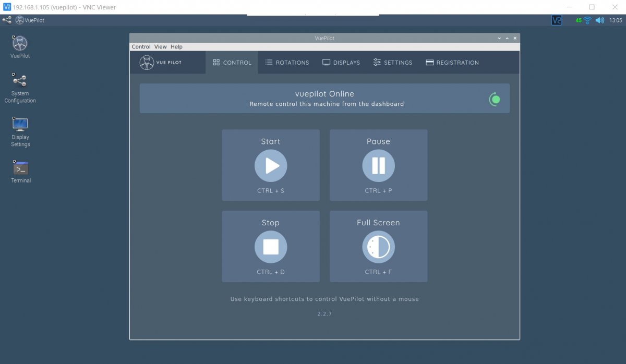Viewport: 626px width, 364px height.
Task: Click the CTRL + S shortcut label
Action: point(271,191)
